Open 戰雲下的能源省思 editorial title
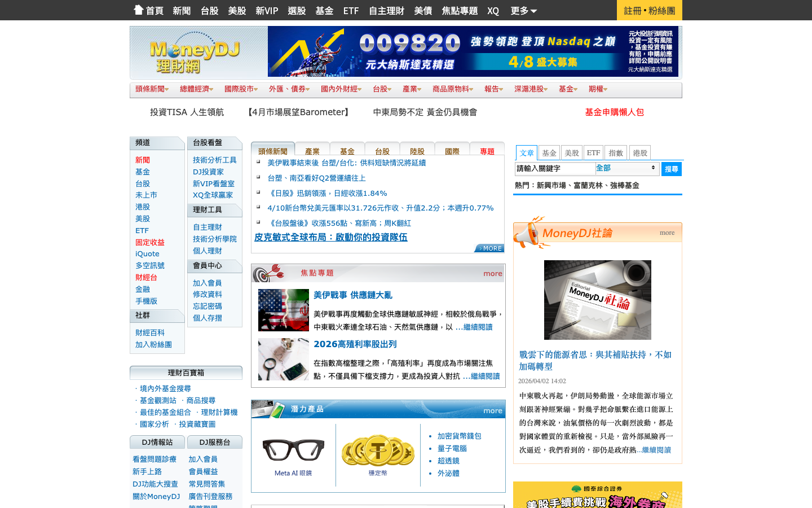The height and width of the screenshot is (508, 812). pyautogui.click(x=595, y=360)
